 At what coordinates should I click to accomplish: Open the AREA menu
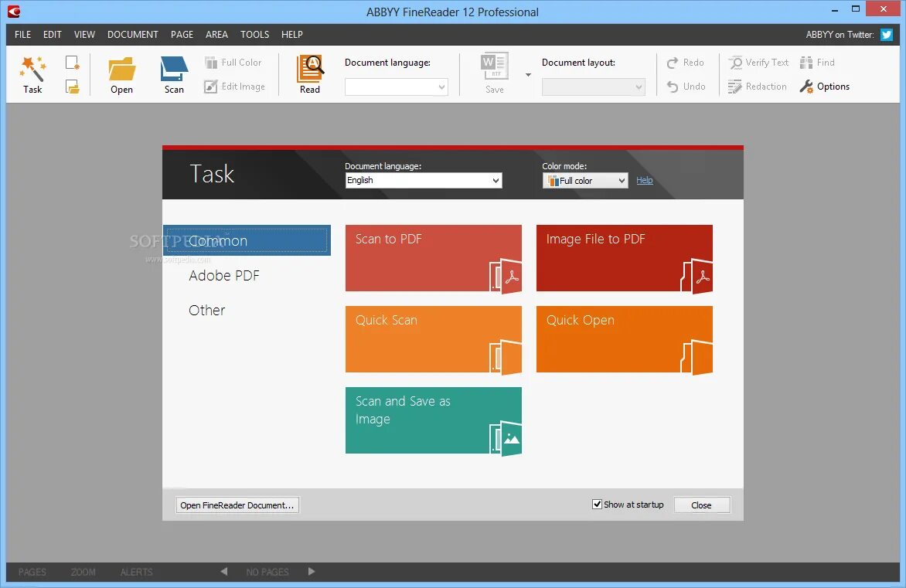[216, 35]
